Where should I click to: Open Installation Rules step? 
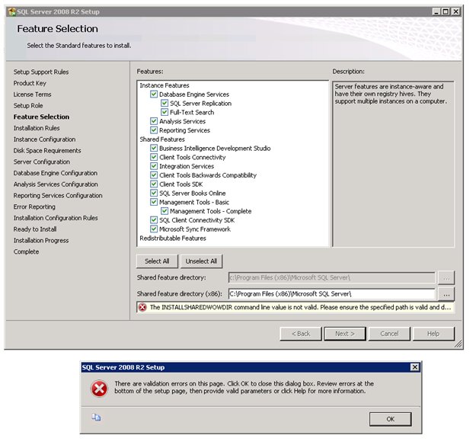click(x=37, y=128)
